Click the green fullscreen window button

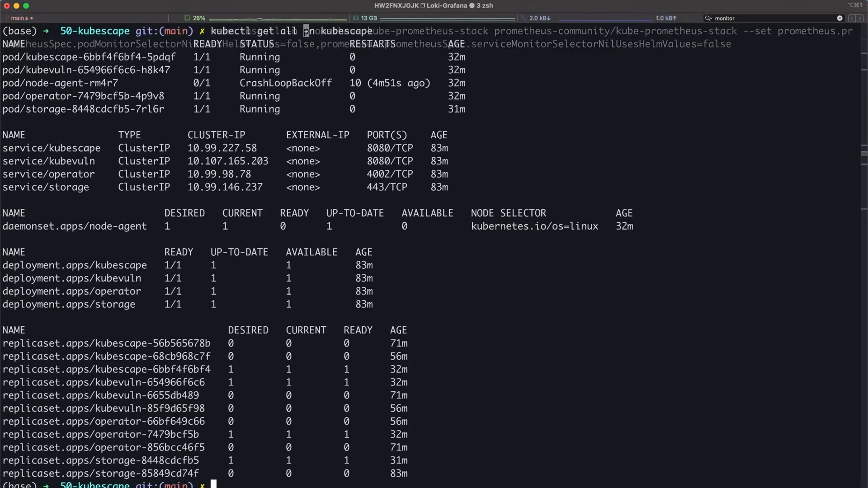tap(26, 6)
